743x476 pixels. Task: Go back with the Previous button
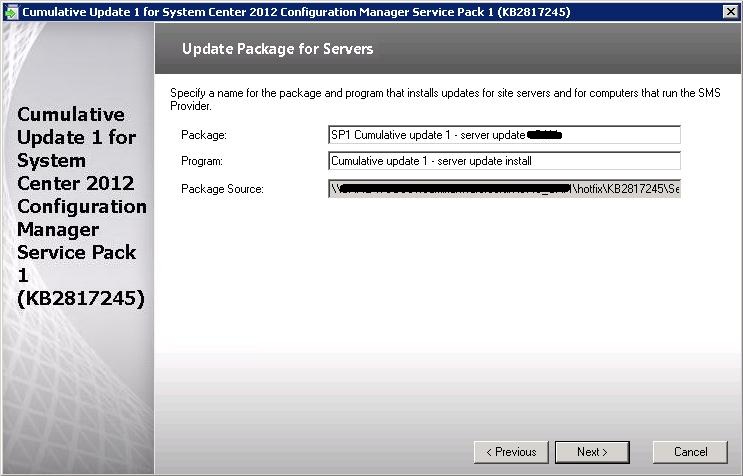point(511,452)
